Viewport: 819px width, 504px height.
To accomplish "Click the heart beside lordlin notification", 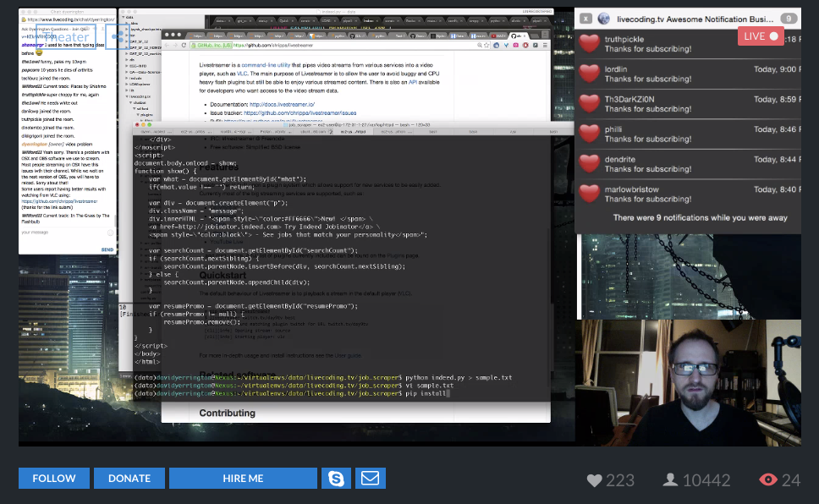I will [589, 74].
